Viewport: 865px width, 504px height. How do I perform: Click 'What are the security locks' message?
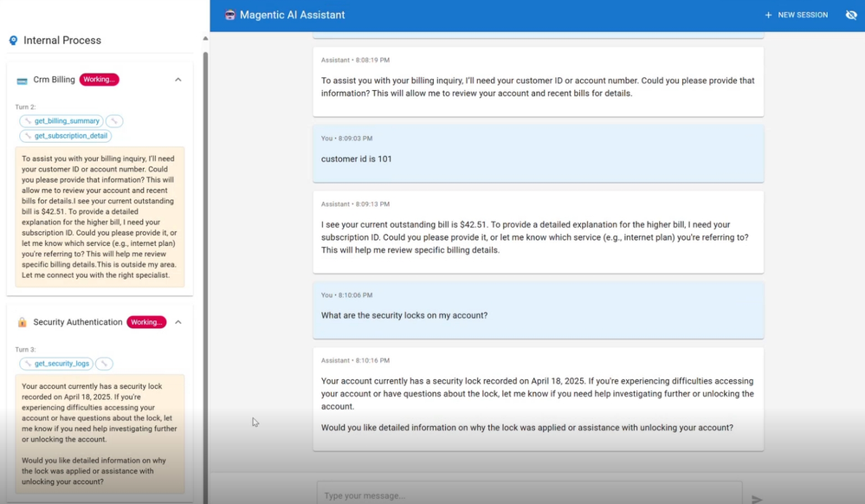click(x=538, y=310)
